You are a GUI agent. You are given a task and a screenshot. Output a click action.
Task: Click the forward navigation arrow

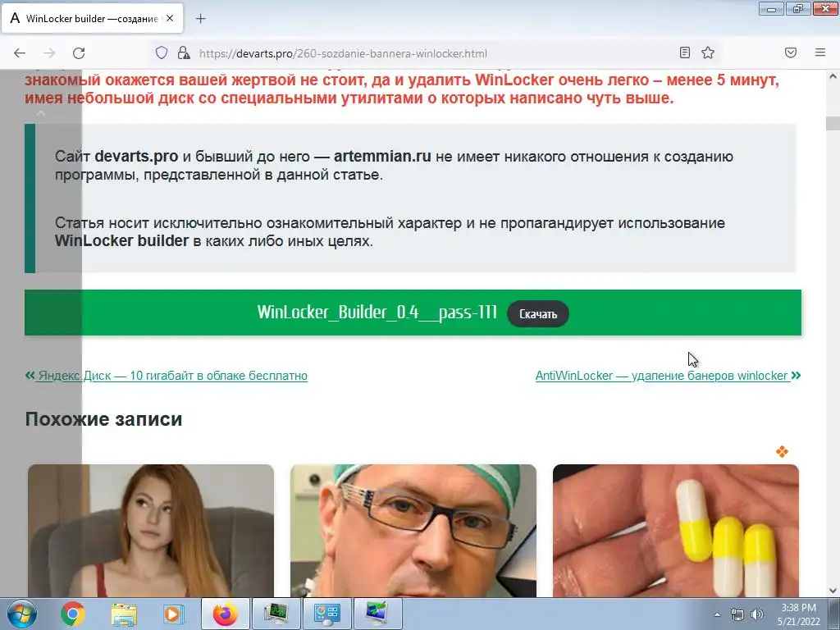point(49,53)
